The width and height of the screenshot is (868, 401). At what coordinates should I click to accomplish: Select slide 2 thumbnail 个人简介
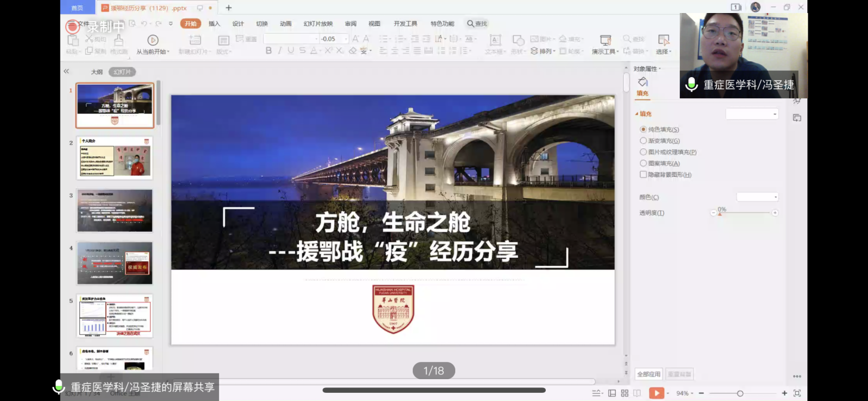click(x=114, y=158)
